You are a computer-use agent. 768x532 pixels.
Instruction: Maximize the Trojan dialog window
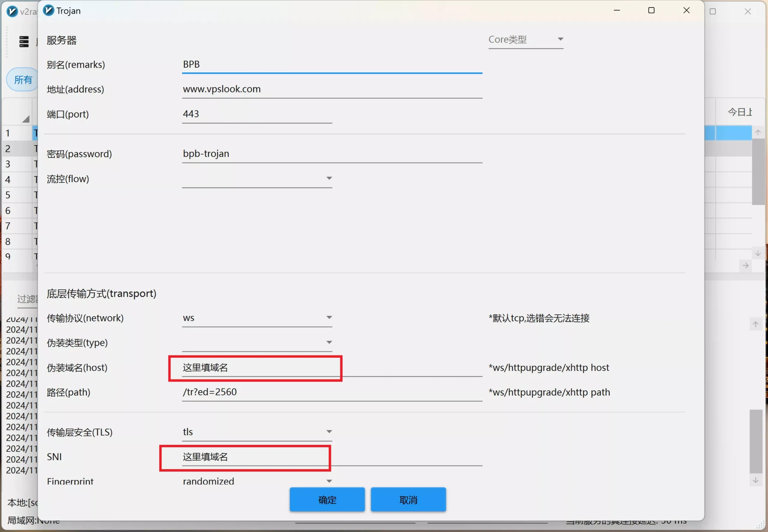point(651,11)
